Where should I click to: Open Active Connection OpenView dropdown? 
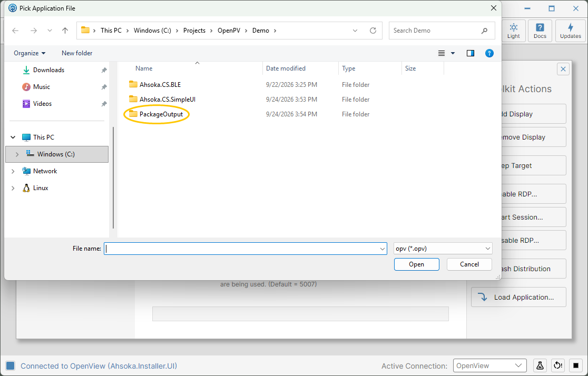click(489, 366)
